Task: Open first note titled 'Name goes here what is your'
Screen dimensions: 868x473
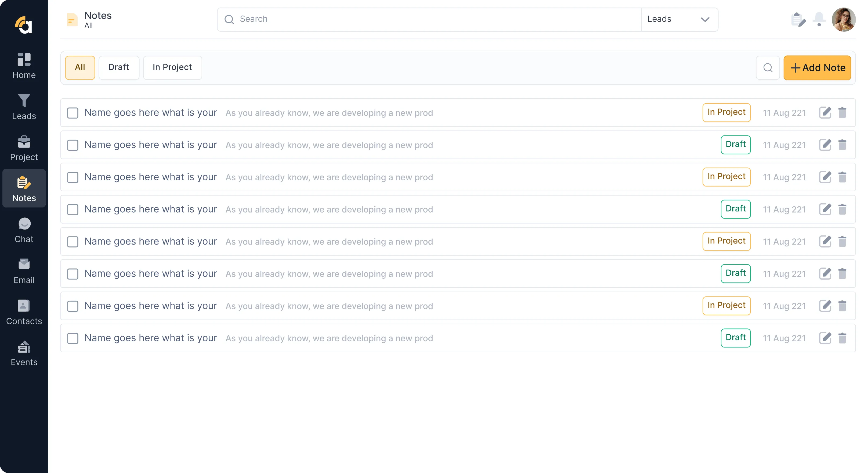Action: [x=151, y=113]
